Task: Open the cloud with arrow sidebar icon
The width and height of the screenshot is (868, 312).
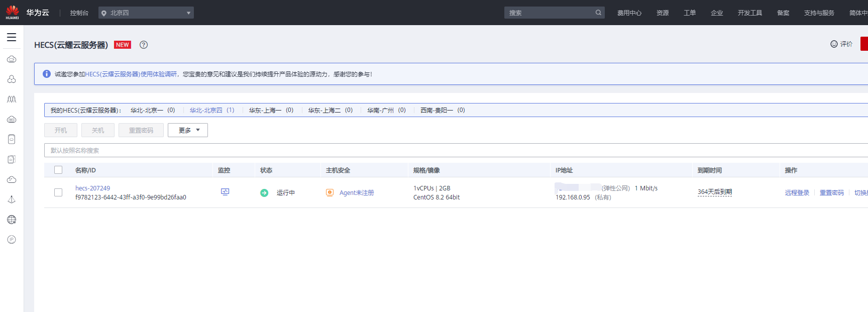Action: 12,179
